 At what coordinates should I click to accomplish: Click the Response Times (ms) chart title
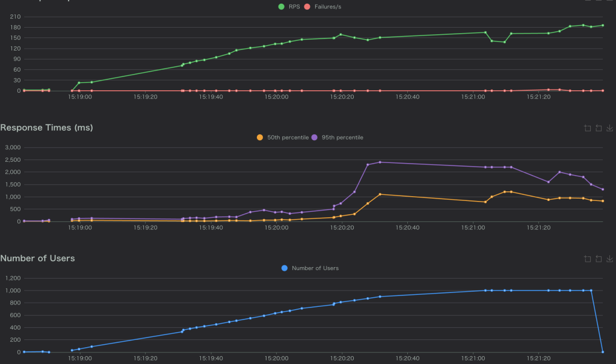[x=46, y=128]
